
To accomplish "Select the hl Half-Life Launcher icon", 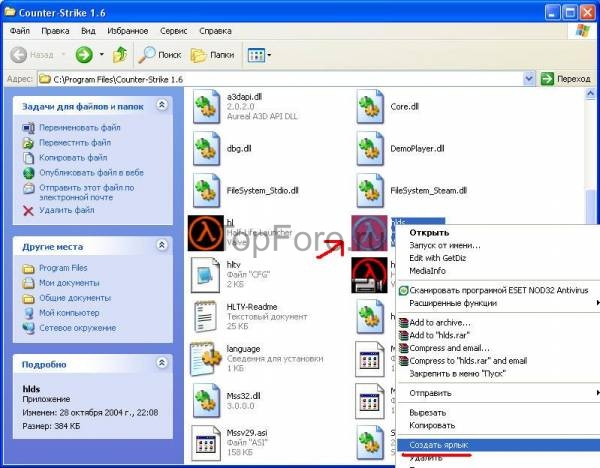I will tap(206, 233).
